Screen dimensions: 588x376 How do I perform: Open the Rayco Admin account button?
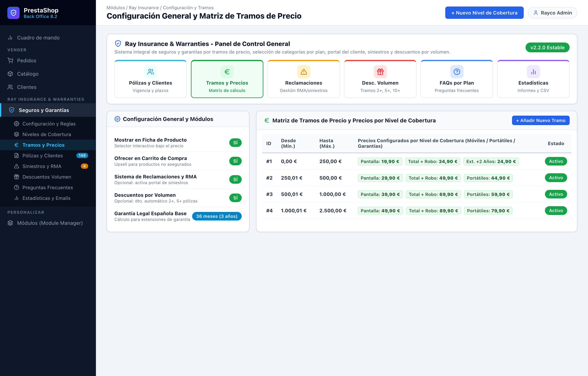pyautogui.click(x=552, y=13)
